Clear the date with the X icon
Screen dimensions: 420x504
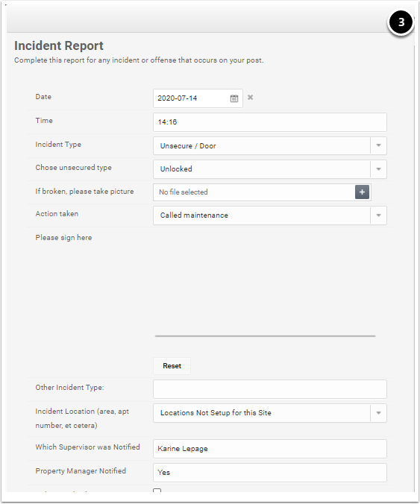click(x=250, y=98)
